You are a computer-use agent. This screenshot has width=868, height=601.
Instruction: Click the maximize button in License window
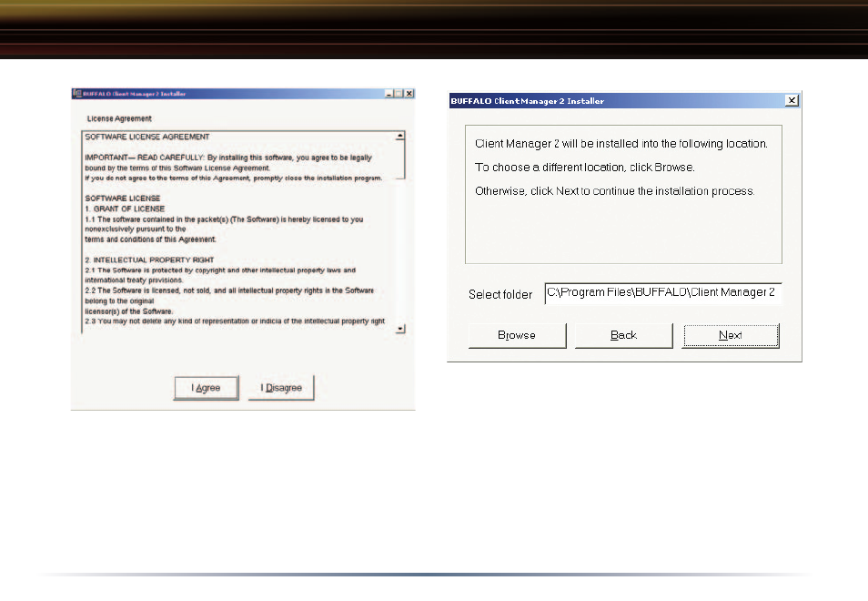(399, 94)
